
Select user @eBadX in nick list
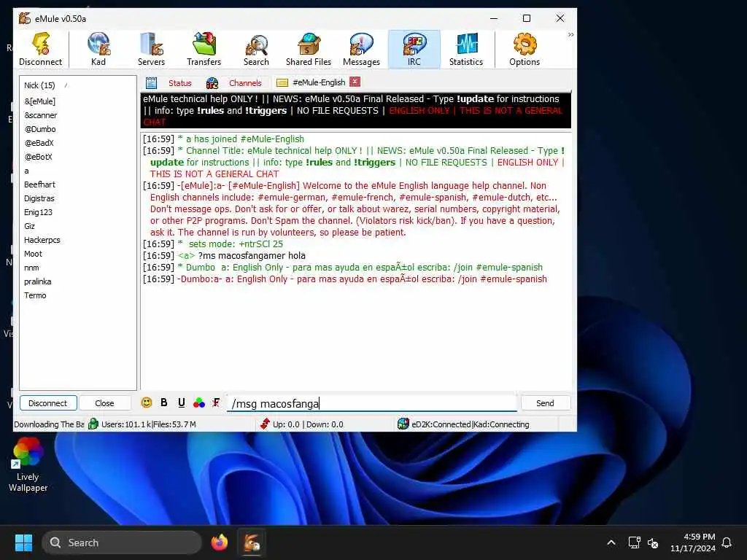click(x=39, y=143)
